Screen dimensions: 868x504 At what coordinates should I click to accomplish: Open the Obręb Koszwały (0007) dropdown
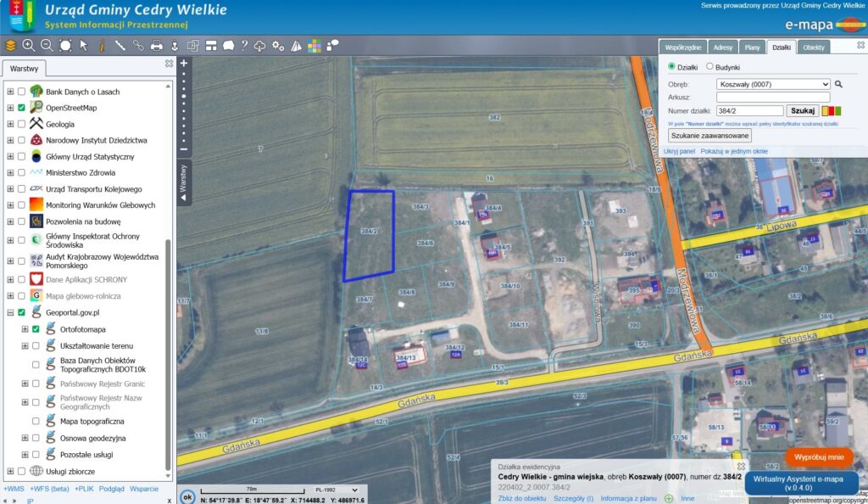click(x=773, y=84)
